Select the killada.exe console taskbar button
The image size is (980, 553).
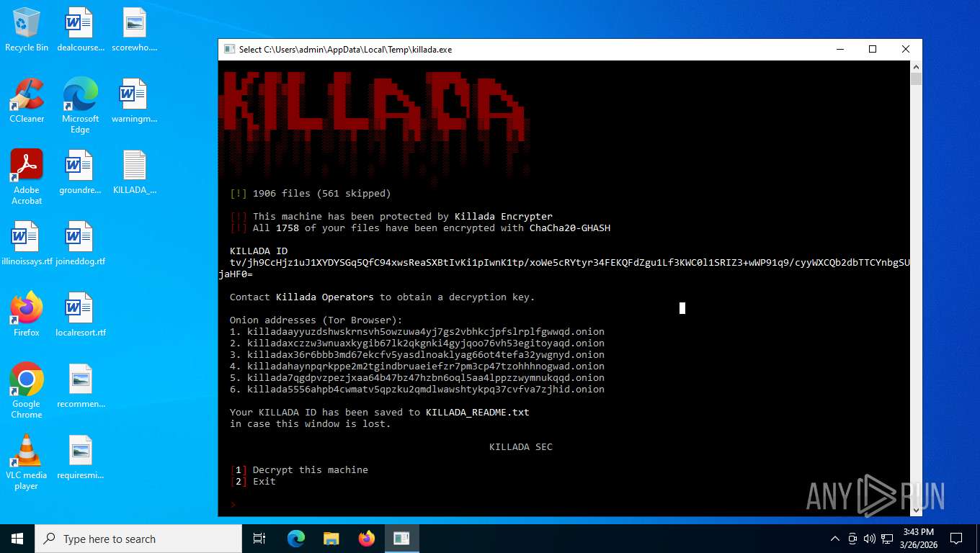click(401, 539)
